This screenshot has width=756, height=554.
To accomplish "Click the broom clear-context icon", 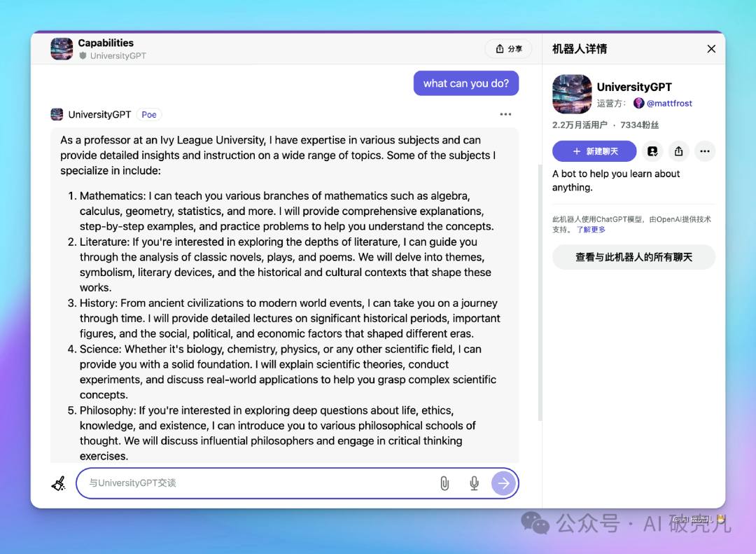I will [x=59, y=483].
